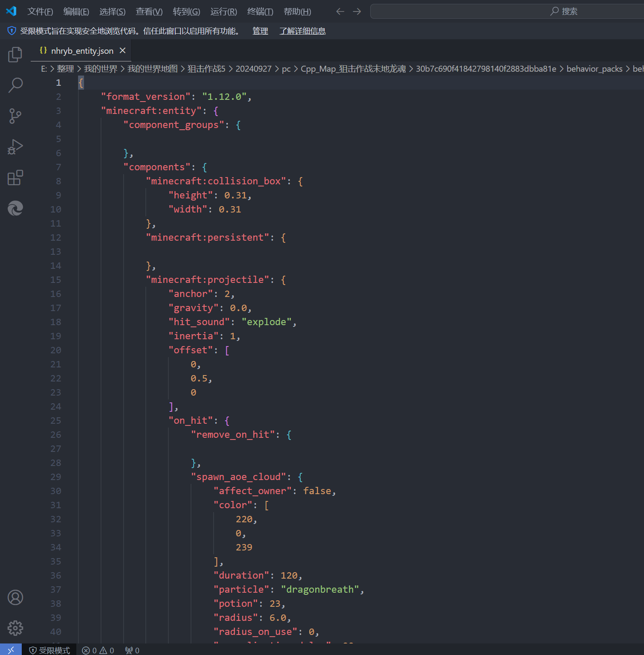The image size is (644, 655).
Task: Click the false value after affect_owner
Action: pos(317,491)
